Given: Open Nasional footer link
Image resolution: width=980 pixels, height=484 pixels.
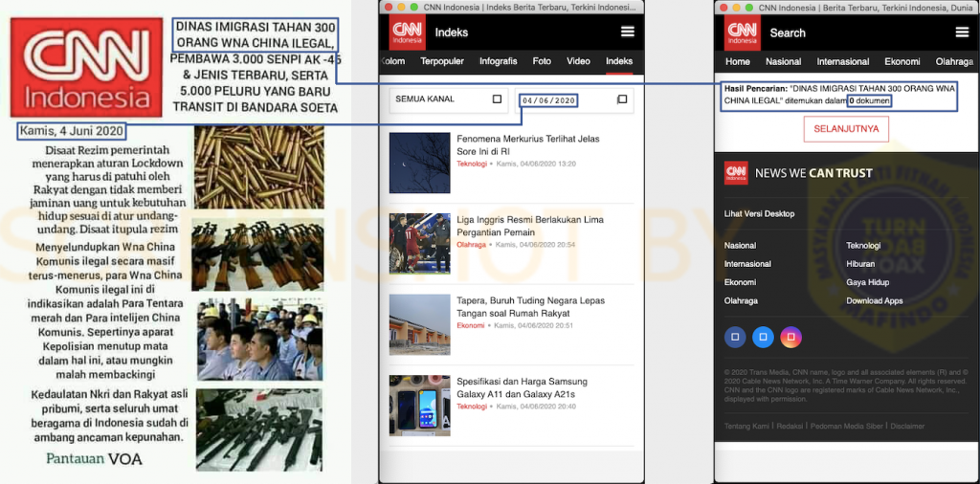Looking at the screenshot, I should coord(740,246).
